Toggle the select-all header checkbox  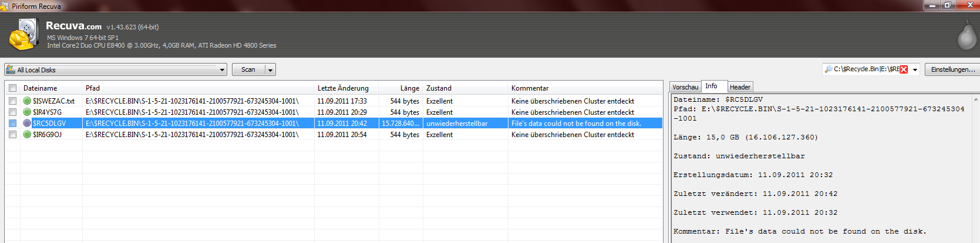coord(12,88)
